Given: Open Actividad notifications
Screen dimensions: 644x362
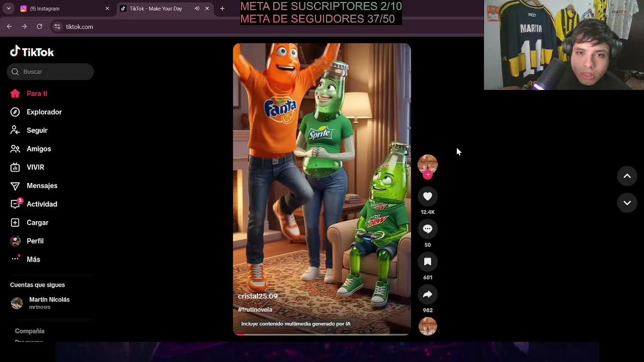Looking at the screenshot, I should click(x=34, y=204).
